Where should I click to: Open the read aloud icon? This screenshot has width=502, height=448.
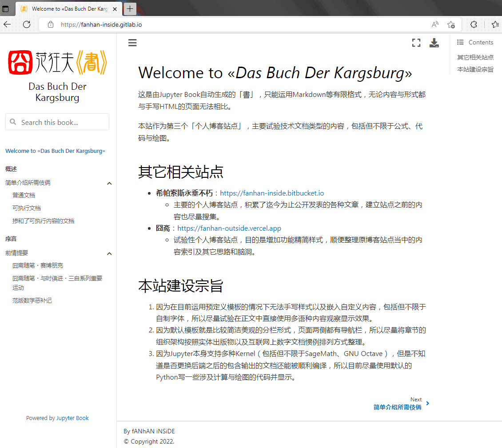[435, 24]
